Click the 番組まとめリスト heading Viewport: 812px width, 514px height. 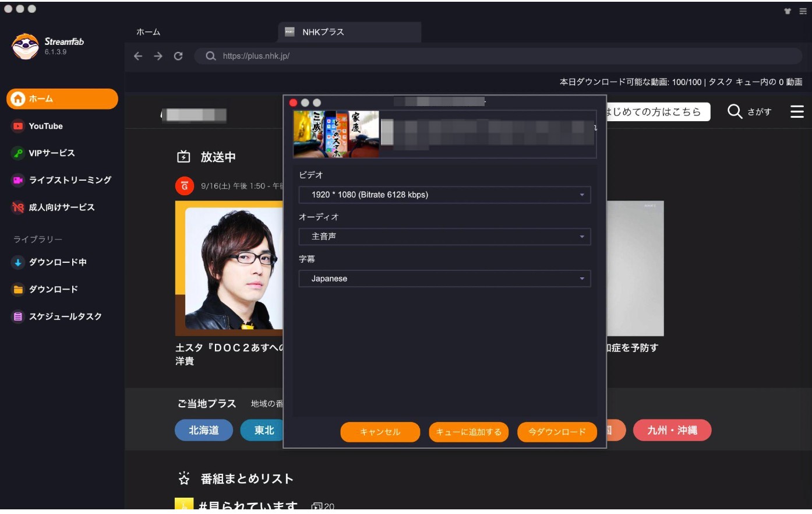point(247,479)
